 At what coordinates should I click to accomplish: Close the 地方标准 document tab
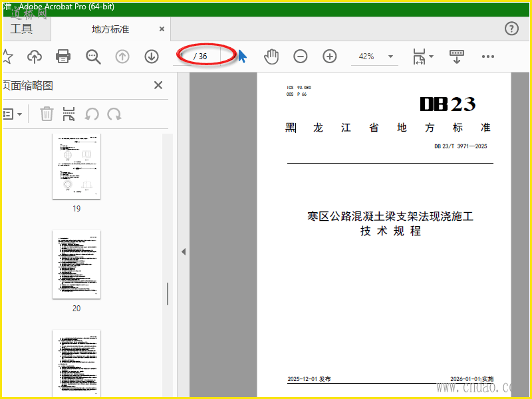point(162,29)
